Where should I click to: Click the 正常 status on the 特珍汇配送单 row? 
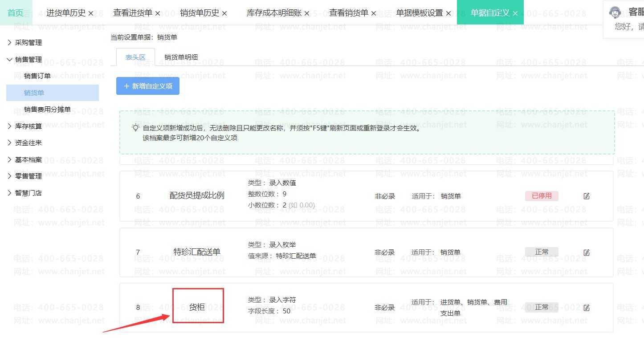coord(542,252)
